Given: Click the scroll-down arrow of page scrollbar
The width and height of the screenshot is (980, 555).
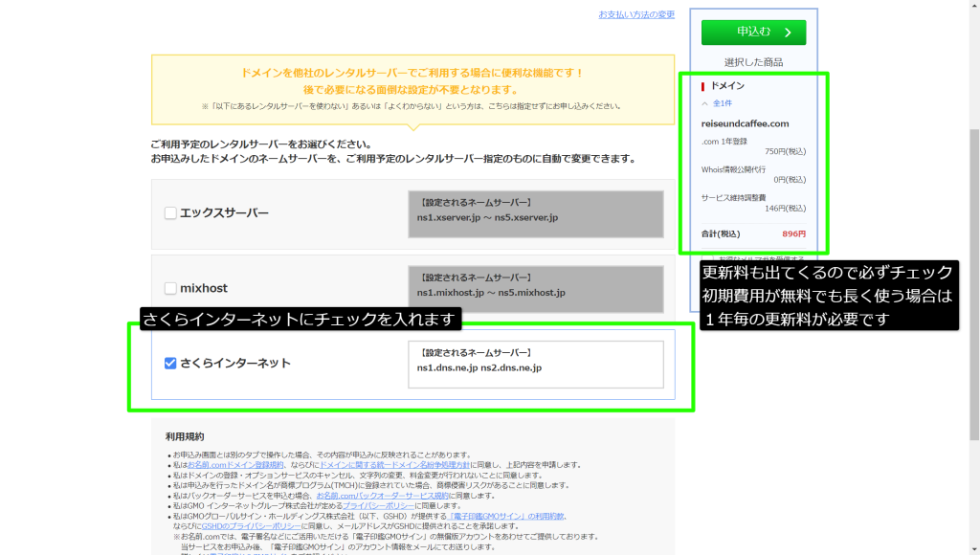Looking at the screenshot, I should click(x=974, y=549).
